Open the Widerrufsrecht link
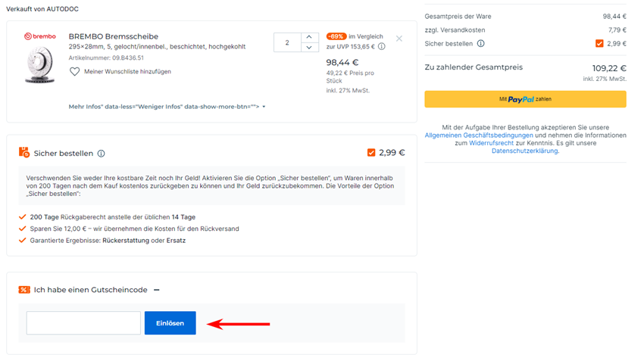The image size is (644, 361). (491, 143)
